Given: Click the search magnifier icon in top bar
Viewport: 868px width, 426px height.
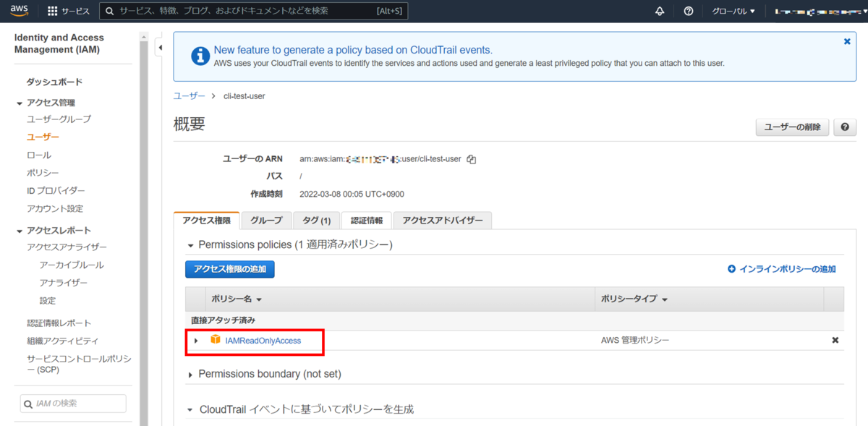Looking at the screenshot, I should tap(109, 12).
